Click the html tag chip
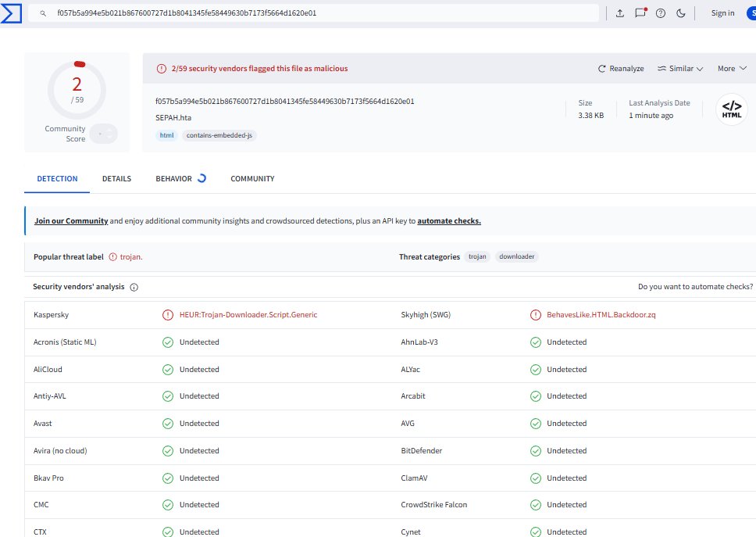 166,135
